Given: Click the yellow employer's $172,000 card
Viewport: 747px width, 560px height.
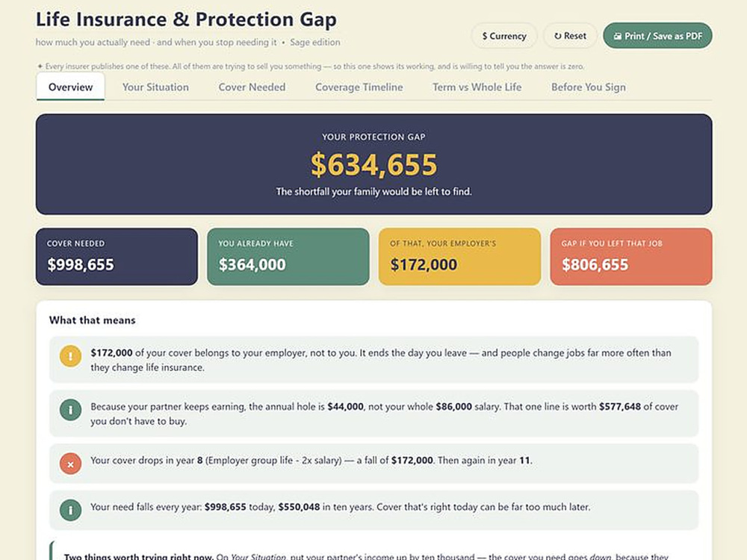Looking at the screenshot, I should (459, 257).
